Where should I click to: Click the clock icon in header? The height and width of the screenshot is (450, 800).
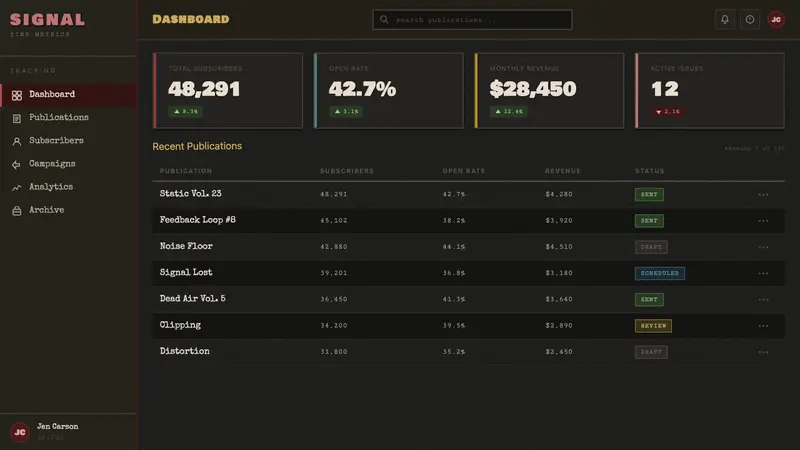[x=749, y=19]
